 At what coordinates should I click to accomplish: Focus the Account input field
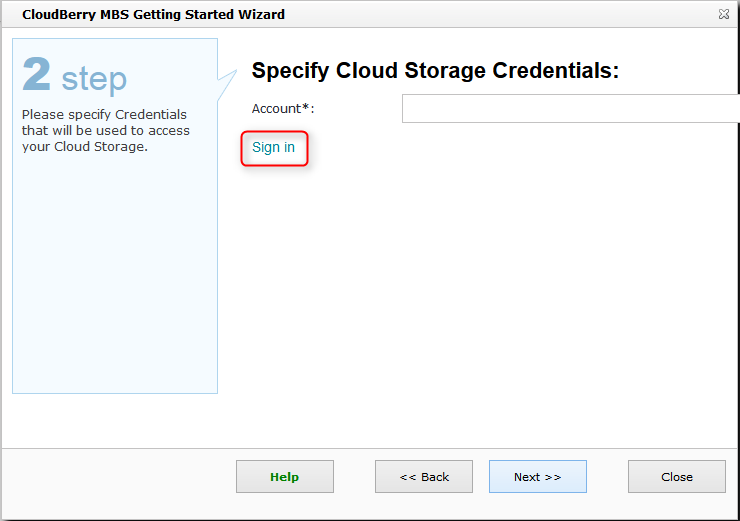(570, 108)
